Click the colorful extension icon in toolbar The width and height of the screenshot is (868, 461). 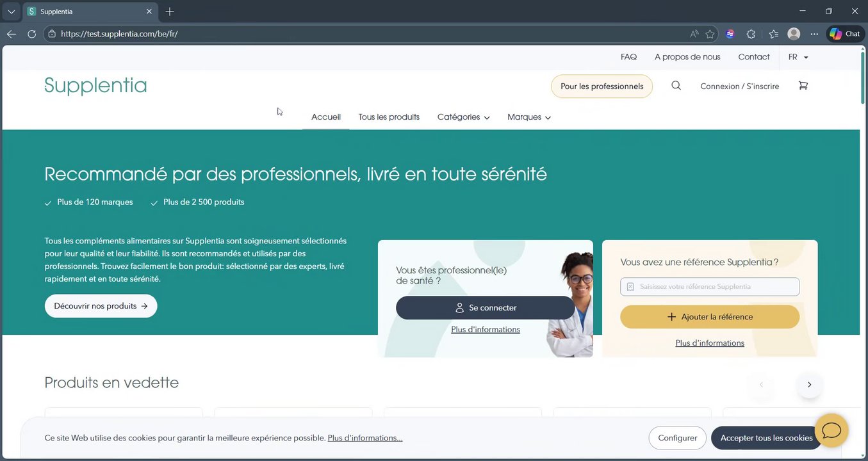[730, 34]
